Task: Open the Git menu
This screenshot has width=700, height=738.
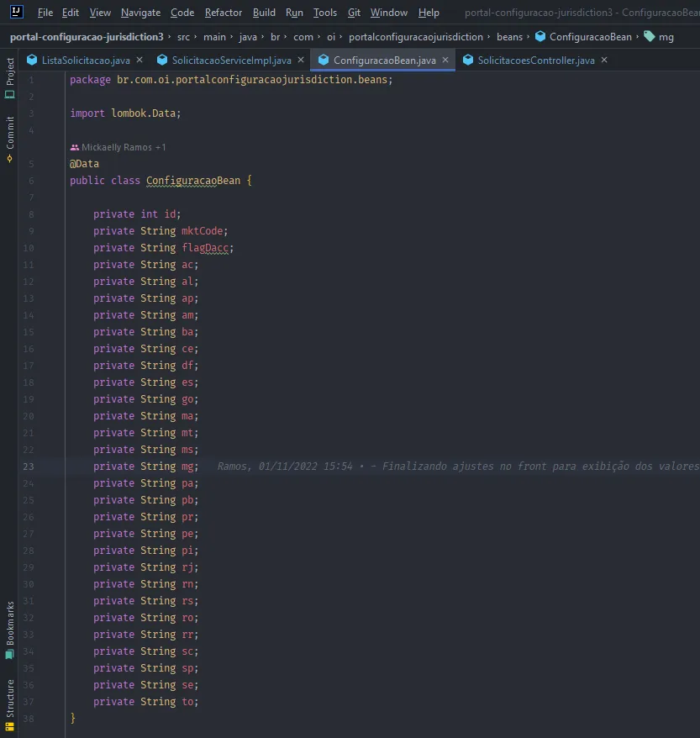Action: [354, 13]
